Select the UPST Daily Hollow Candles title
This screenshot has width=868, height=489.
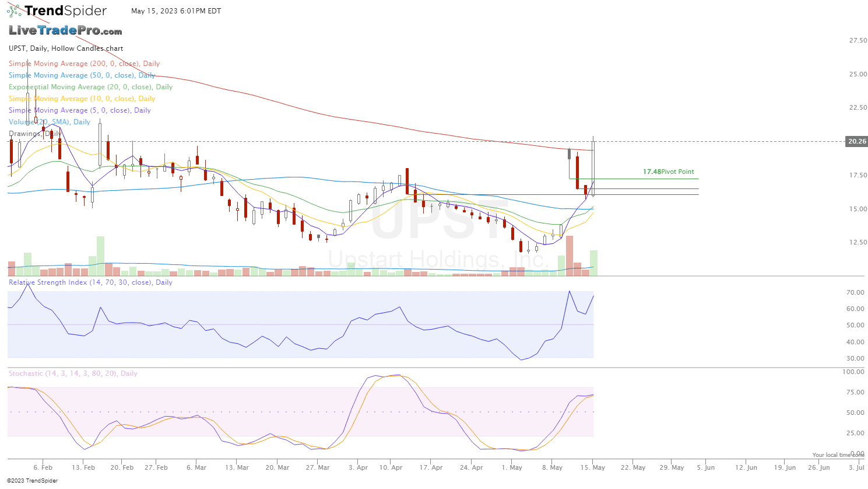tap(66, 48)
